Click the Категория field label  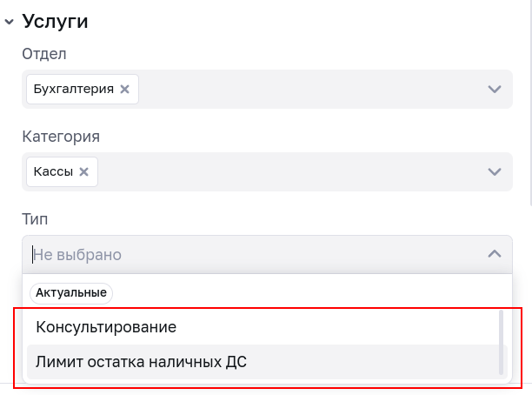coord(61,137)
